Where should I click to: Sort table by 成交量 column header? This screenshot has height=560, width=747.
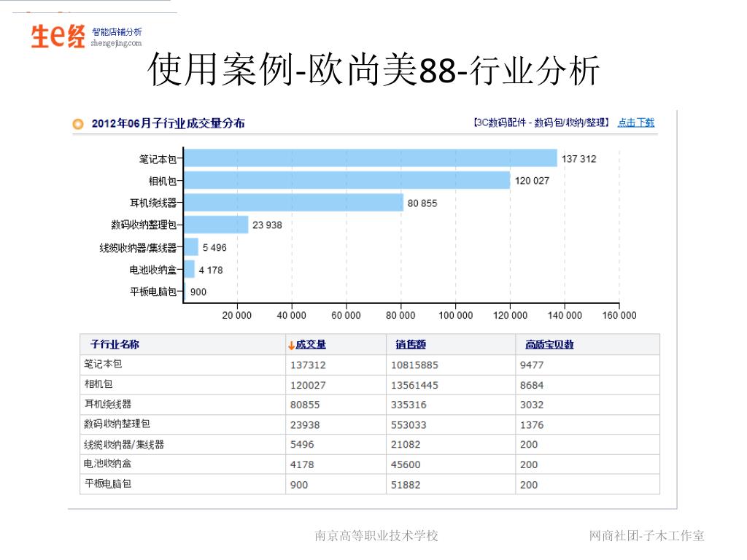click(311, 344)
